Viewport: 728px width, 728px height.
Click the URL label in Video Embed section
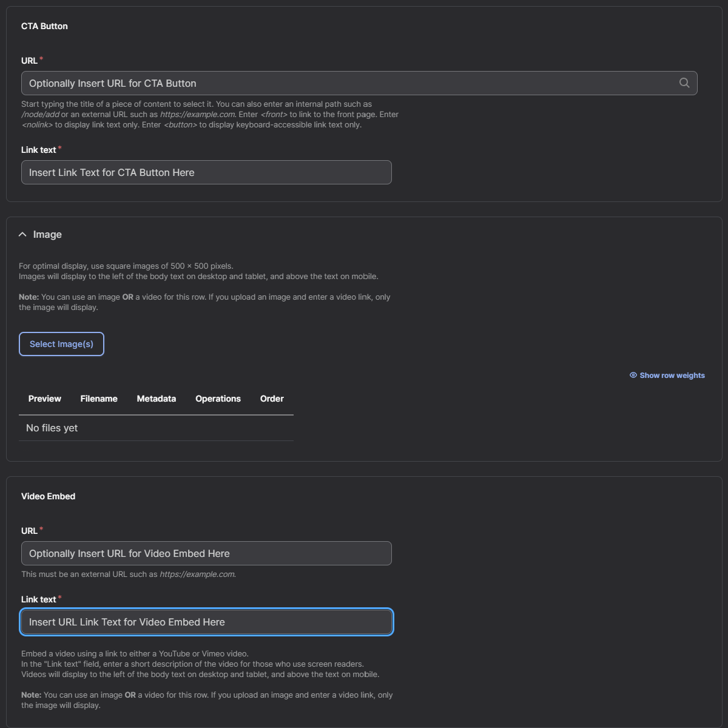pyautogui.click(x=30, y=531)
